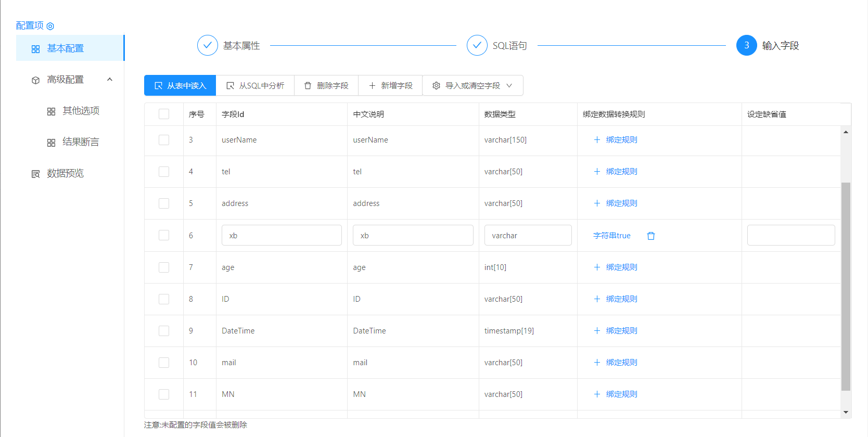Click plus icon for userName 绑定规则
Viewport: 868px width, 437px height.
(597, 140)
